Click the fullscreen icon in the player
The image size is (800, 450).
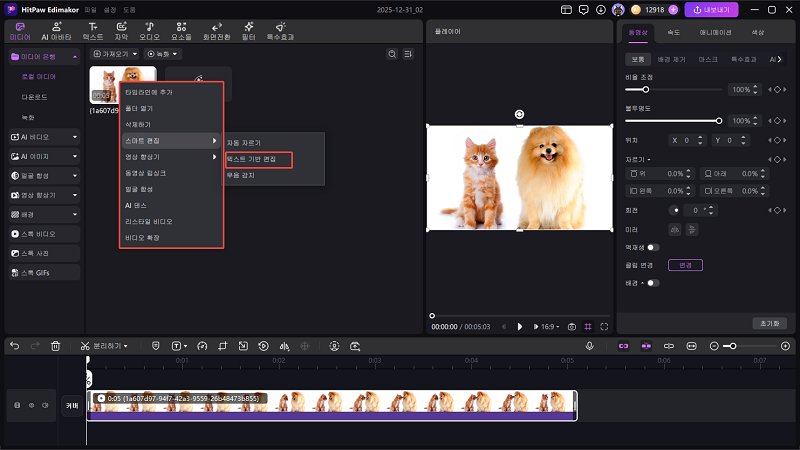[x=603, y=326]
